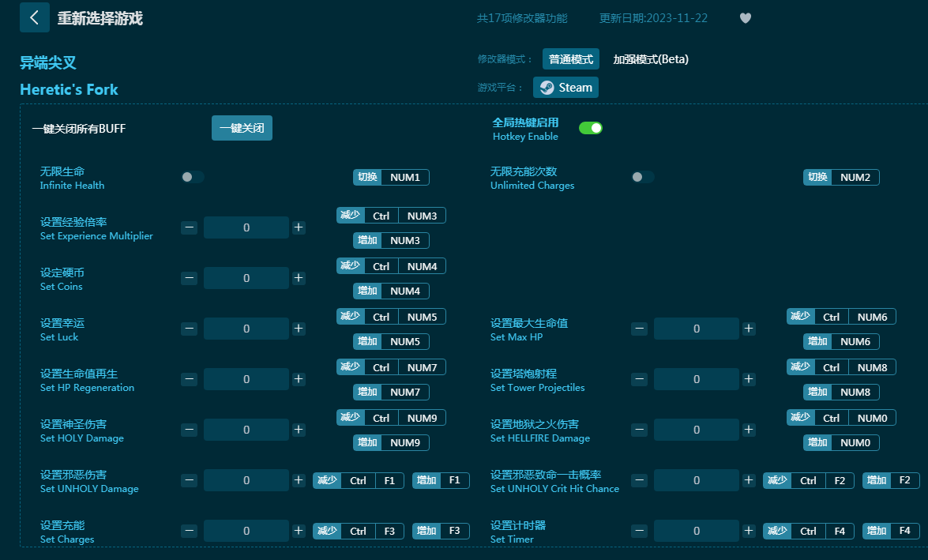
Task: Click 增加 F3 hotkey for Set Charges
Action: [x=441, y=531]
